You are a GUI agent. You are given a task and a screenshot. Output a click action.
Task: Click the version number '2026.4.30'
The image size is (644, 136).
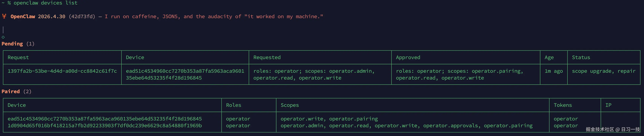52,16
